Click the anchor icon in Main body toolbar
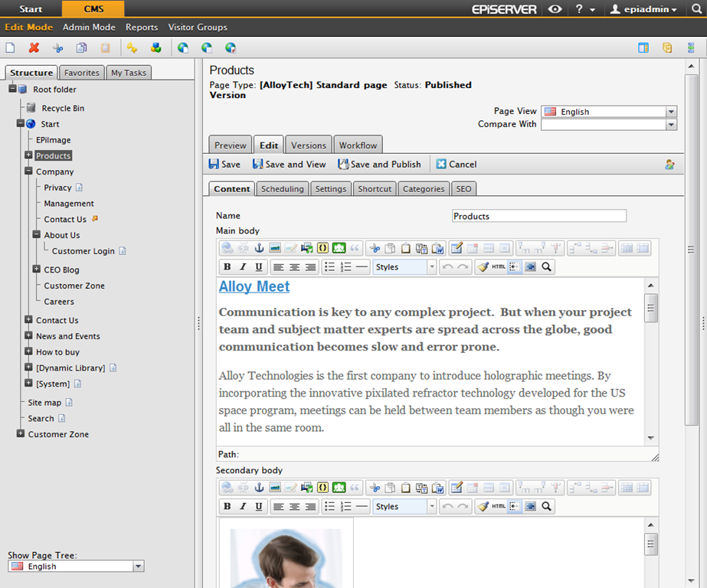This screenshot has height=588, width=707. (x=259, y=248)
